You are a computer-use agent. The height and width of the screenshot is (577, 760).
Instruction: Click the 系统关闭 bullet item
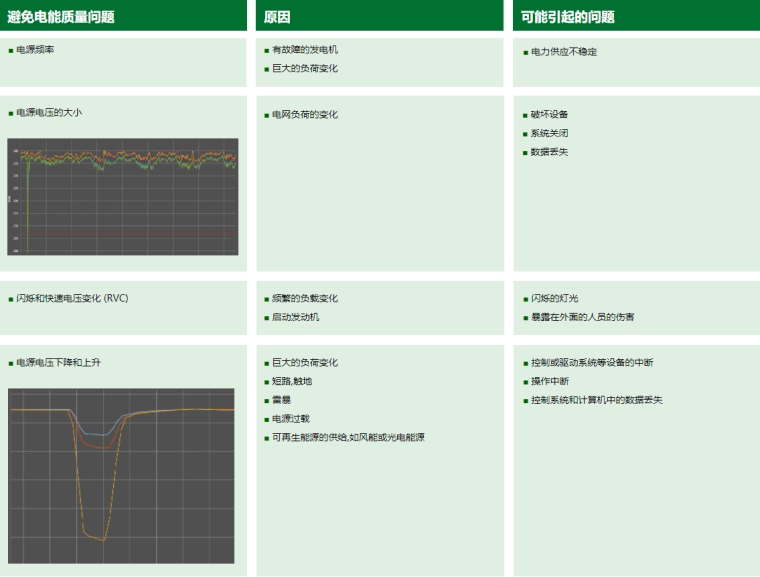pos(549,134)
